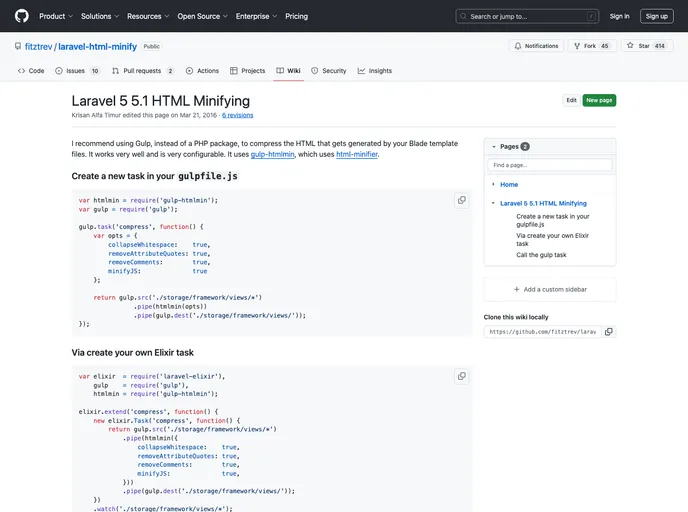This screenshot has width=688, height=512.
Task: Expand the Resources dropdown menu
Action: click(x=148, y=16)
